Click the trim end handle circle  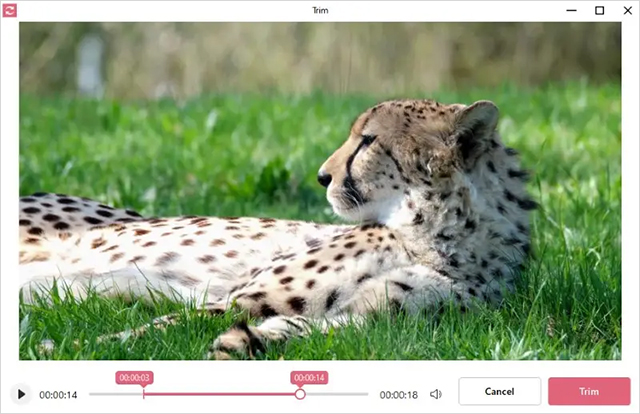coord(300,394)
